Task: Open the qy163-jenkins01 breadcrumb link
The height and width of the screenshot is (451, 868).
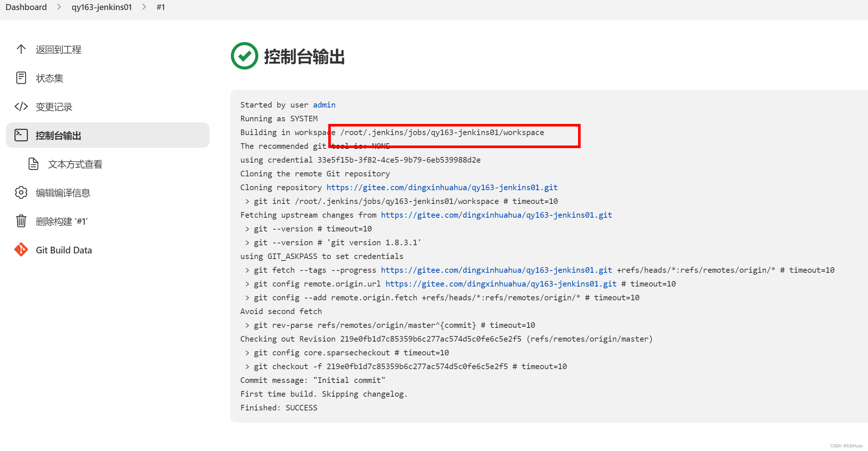Action: tap(101, 7)
